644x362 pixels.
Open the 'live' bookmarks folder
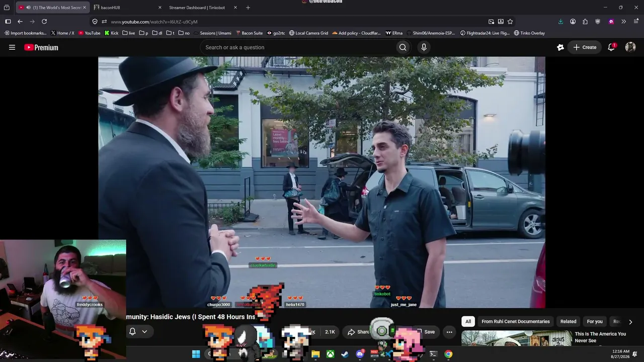[x=128, y=33]
